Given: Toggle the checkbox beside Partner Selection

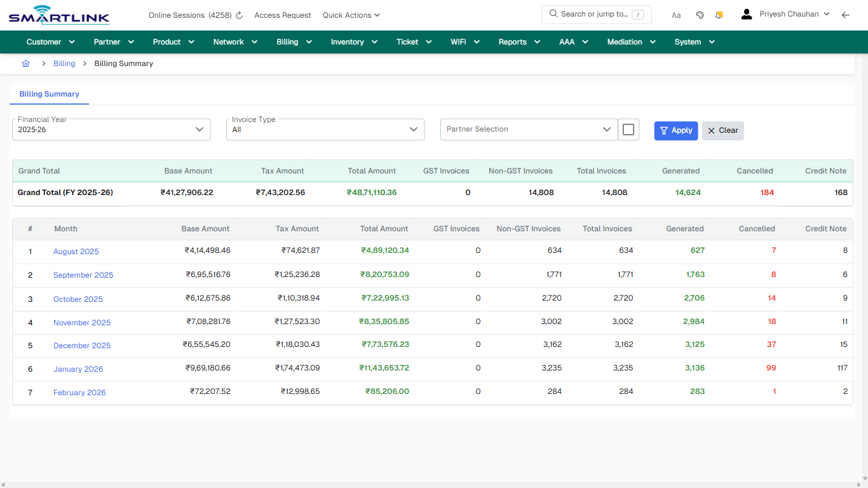Looking at the screenshot, I should [x=628, y=129].
